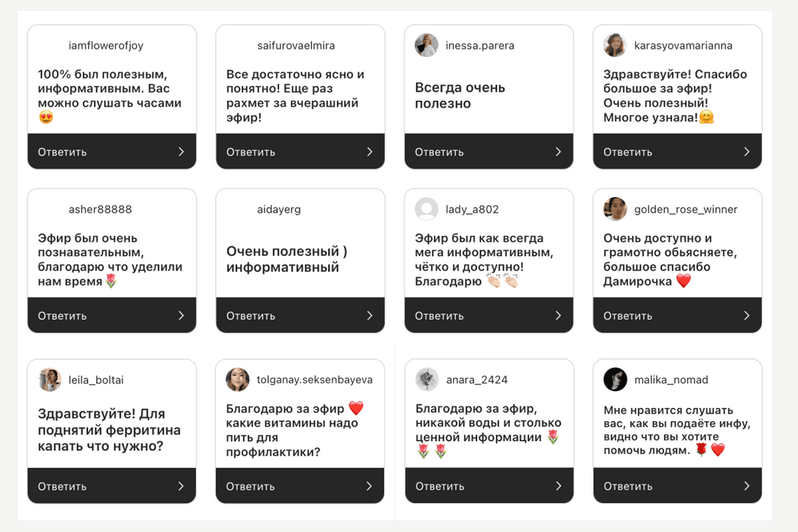The height and width of the screenshot is (532, 798).
Task: Click malika_nomad's message text
Action: pos(677,430)
